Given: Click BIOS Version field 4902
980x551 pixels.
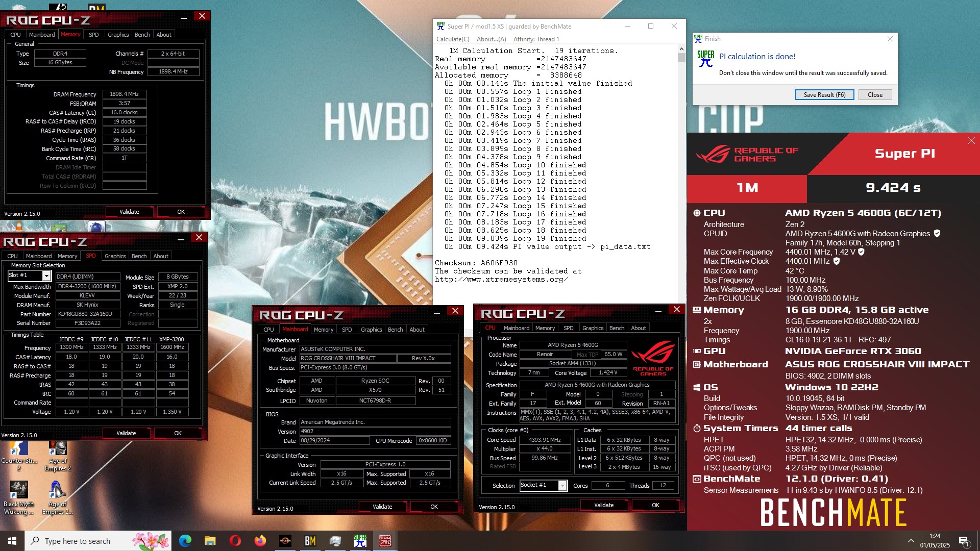Looking at the screenshot, I should [x=375, y=432].
